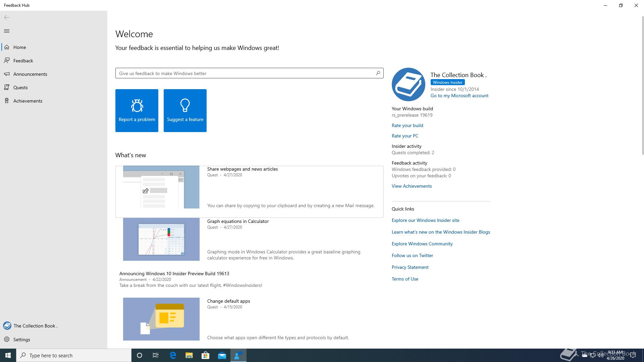Click the Task View taskbar icon

[156, 355]
